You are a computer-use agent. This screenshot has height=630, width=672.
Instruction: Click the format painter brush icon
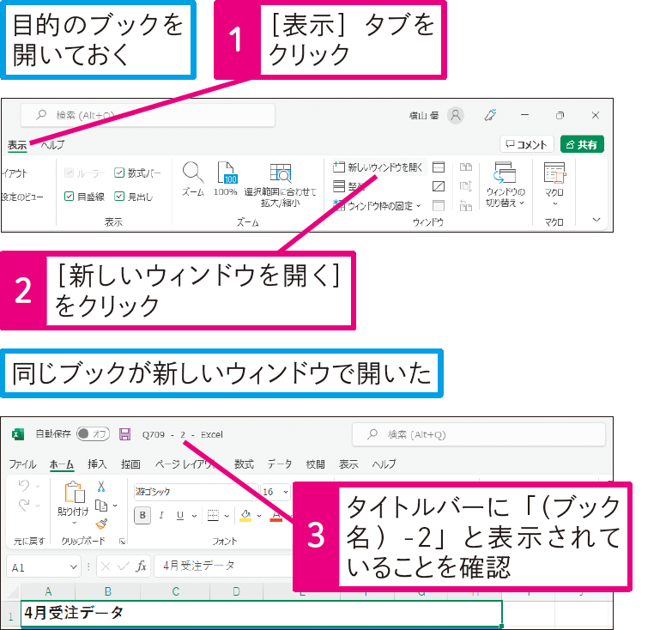coord(101,524)
